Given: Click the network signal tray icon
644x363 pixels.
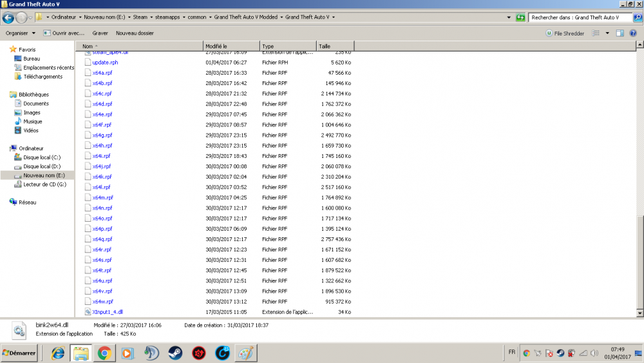Looking at the screenshot, I should pos(583,353).
